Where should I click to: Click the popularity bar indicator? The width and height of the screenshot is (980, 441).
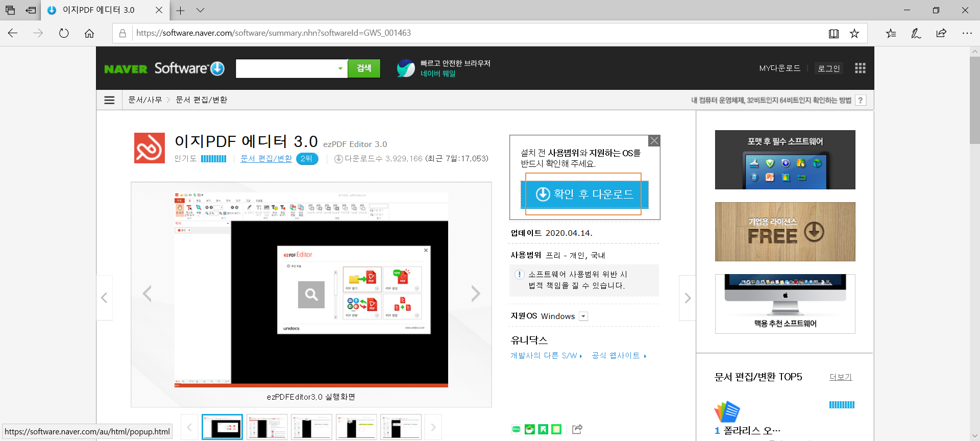click(213, 159)
